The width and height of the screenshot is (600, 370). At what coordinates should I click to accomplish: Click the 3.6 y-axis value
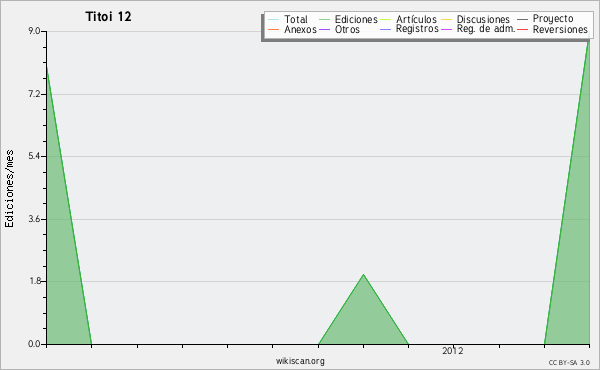click(34, 219)
